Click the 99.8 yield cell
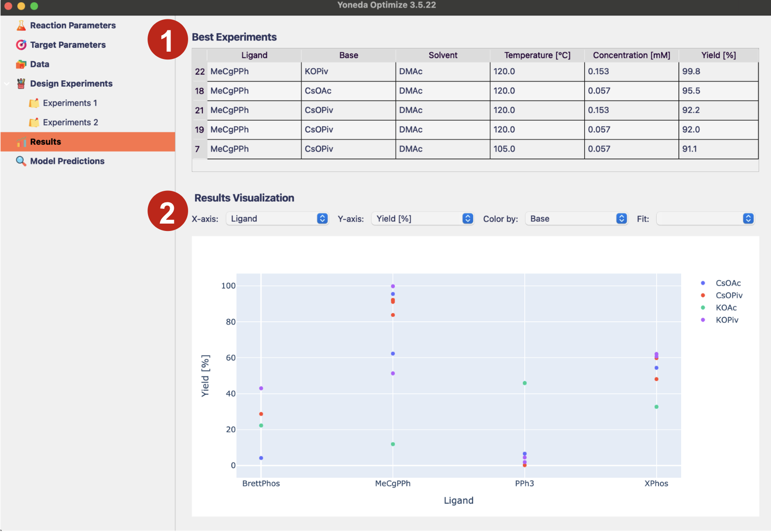771x532 pixels. pos(718,71)
